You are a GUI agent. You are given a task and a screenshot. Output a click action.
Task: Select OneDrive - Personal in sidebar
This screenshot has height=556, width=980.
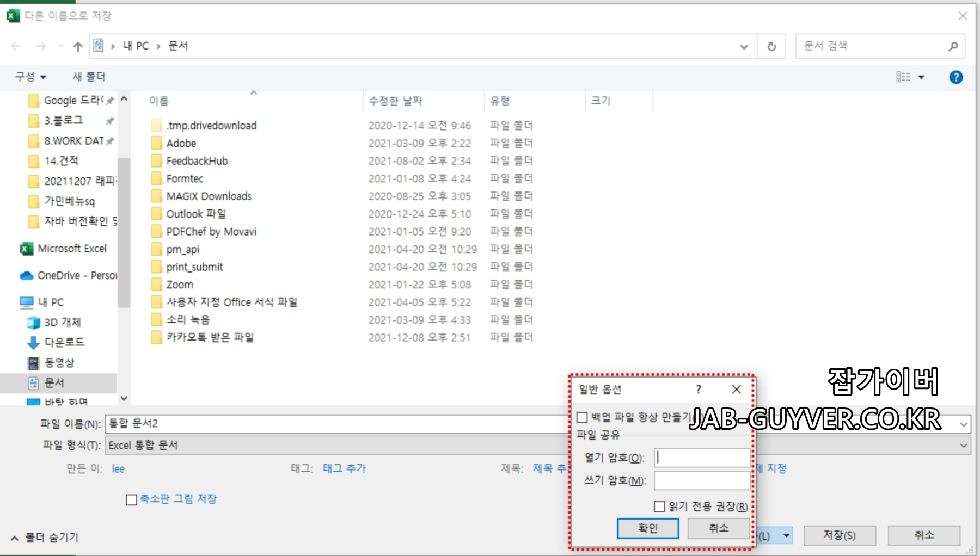tap(69, 275)
